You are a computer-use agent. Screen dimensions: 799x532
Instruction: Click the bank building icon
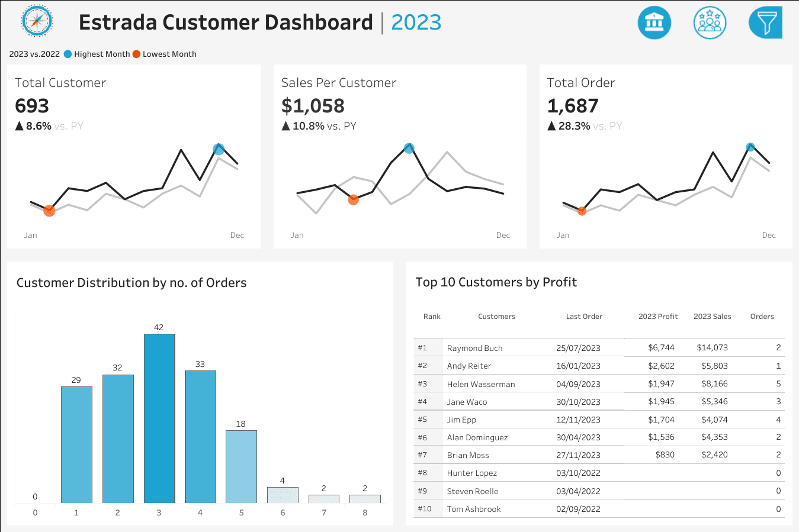(x=654, y=22)
